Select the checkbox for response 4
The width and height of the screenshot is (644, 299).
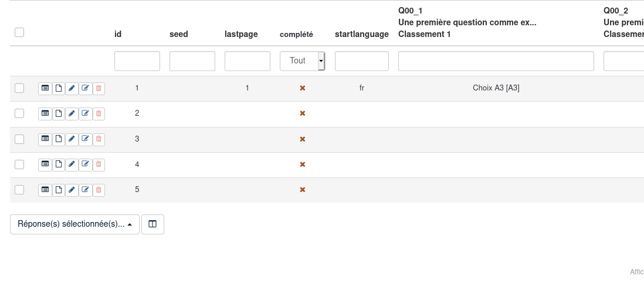point(19,164)
